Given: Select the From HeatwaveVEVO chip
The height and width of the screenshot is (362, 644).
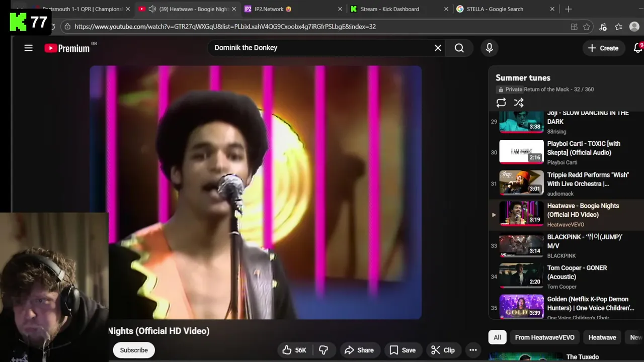Looking at the screenshot, I should coord(544,337).
